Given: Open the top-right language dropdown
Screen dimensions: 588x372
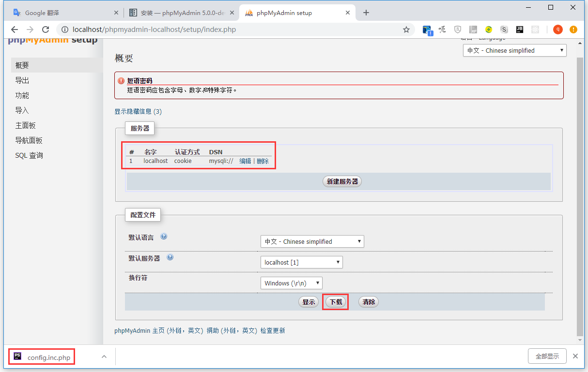Looking at the screenshot, I should (515, 50).
